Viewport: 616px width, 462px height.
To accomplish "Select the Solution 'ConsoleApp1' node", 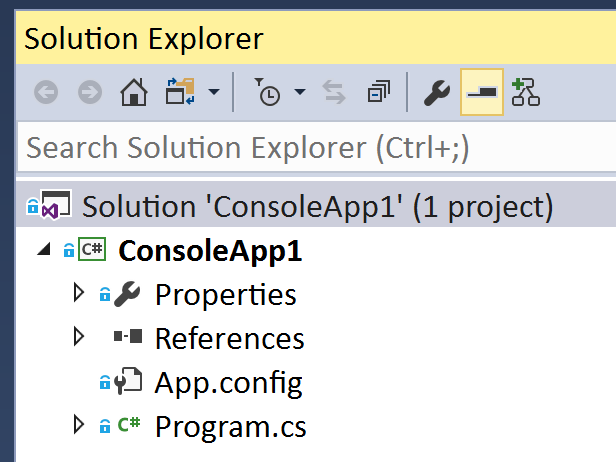I will [317, 207].
